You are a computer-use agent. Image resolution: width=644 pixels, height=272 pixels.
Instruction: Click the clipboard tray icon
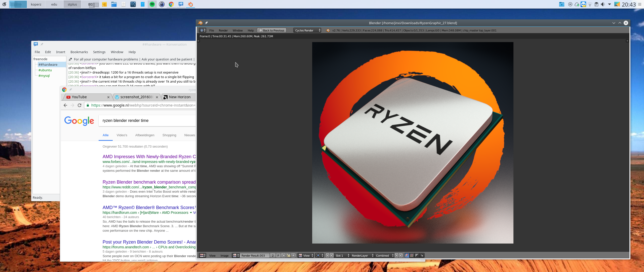coord(596,4)
